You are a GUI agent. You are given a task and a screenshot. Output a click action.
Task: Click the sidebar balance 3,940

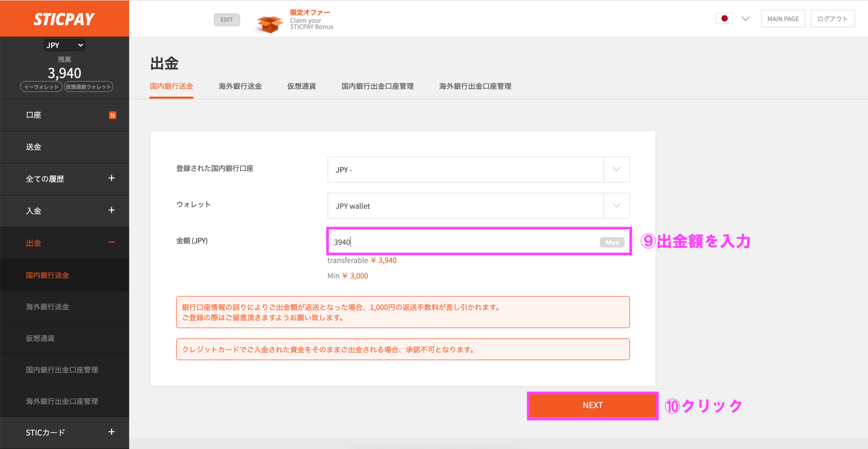pos(64,73)
